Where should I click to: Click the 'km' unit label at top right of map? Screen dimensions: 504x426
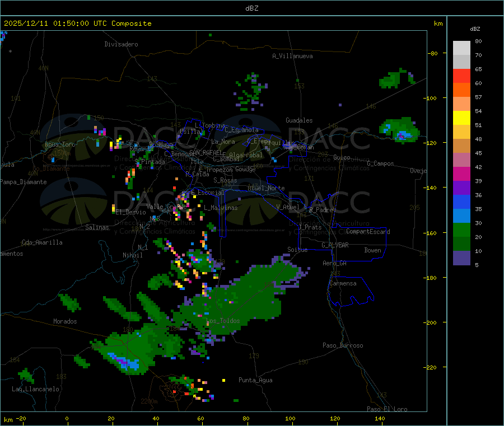438,24
